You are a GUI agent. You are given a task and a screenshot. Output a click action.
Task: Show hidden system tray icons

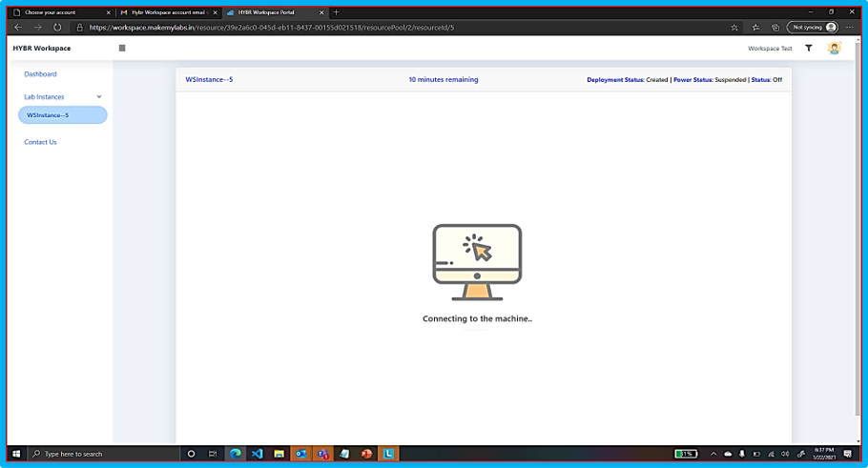click(x=713, y=454)
